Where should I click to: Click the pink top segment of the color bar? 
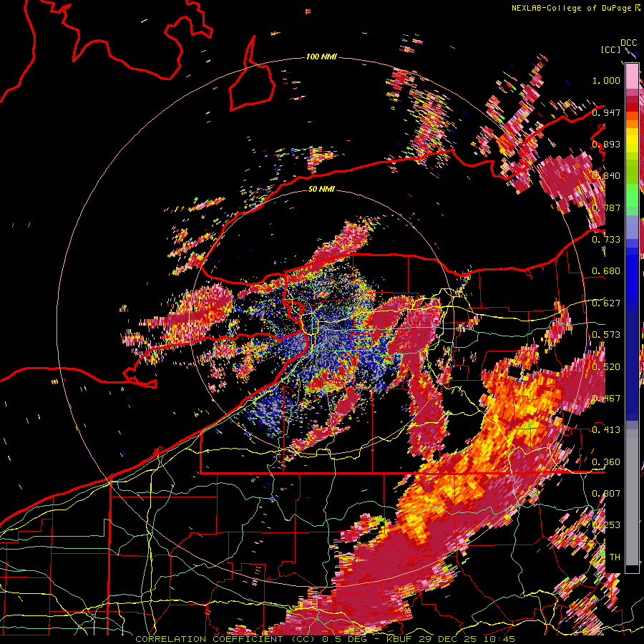click(x=632, y=77)
